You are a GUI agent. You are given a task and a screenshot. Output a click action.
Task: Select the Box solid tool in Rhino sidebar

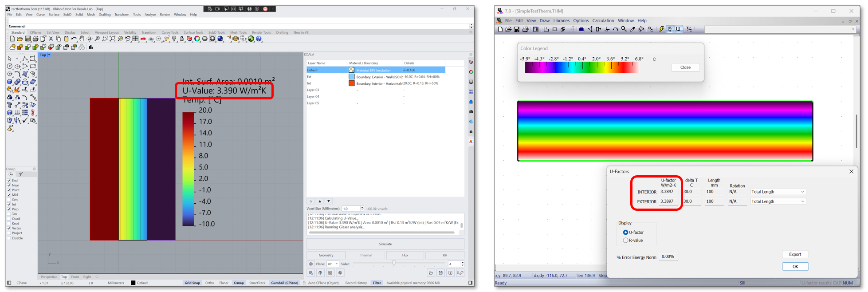[9, 82]
